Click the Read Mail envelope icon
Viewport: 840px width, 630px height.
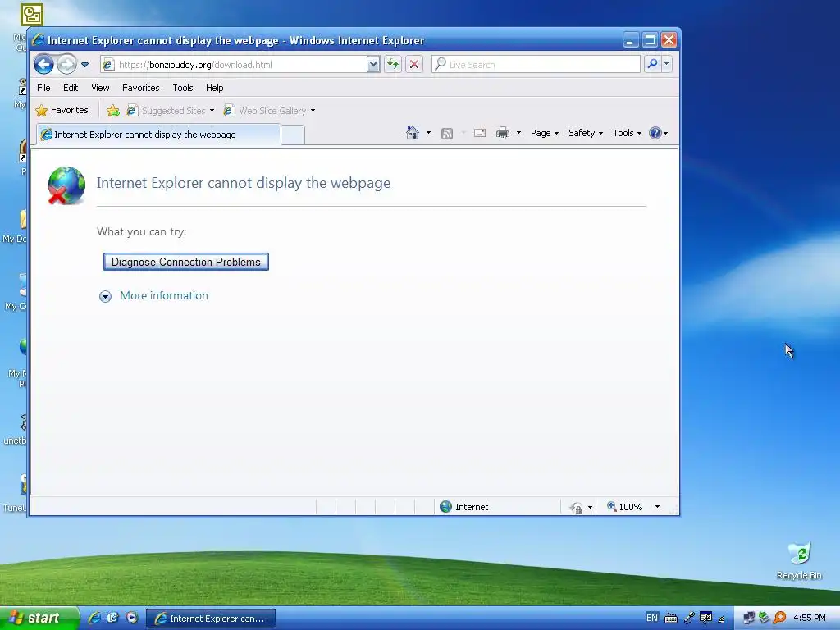[x=479, y=133]
